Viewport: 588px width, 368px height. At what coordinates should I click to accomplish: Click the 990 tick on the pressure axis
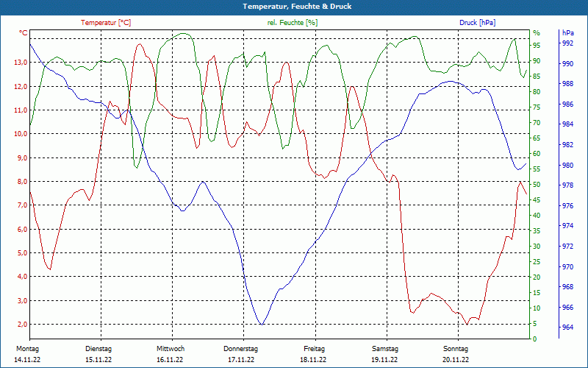[567, 64]
